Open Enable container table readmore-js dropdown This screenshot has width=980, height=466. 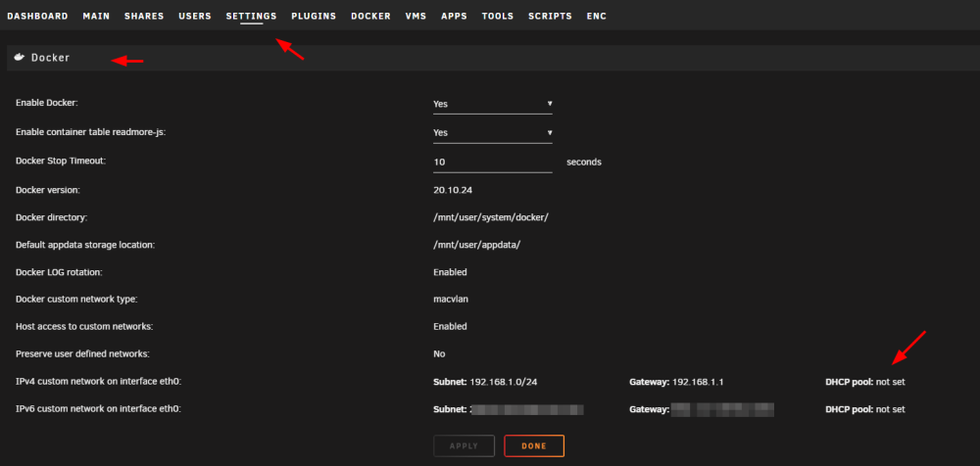(493, 132)
